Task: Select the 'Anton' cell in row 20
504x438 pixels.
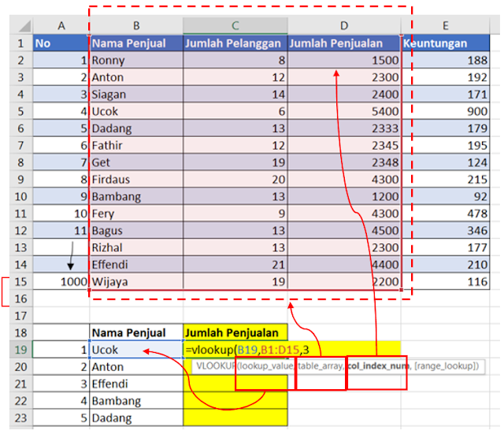Action: (x=136, y=366)
